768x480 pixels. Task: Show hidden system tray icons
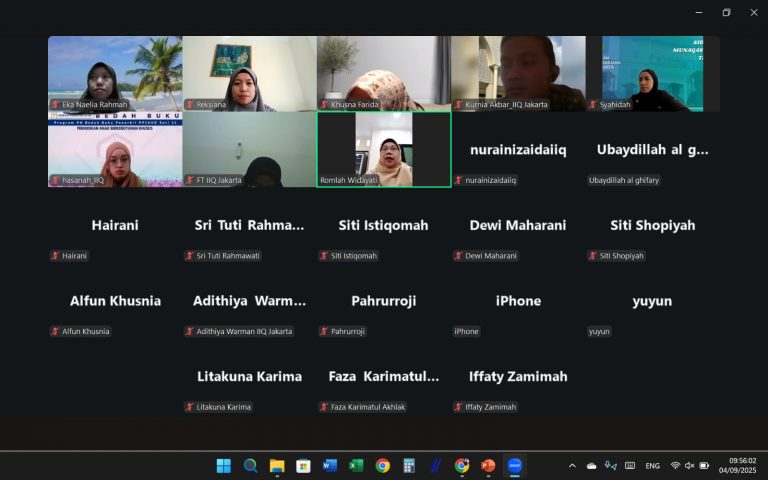(572, 466)
